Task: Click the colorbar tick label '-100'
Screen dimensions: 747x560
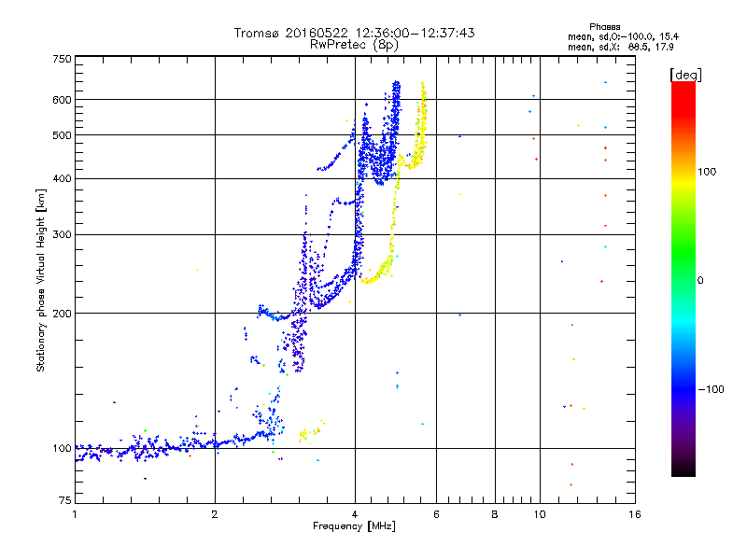Action: (711, 389)
